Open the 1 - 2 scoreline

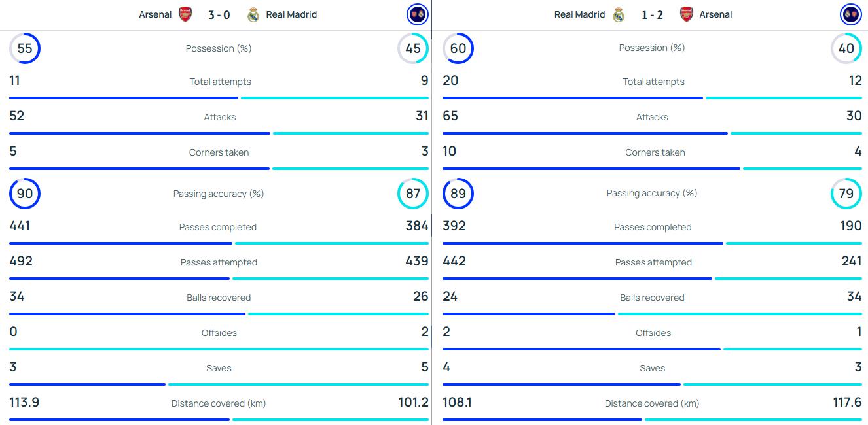[x=652, y=14]
